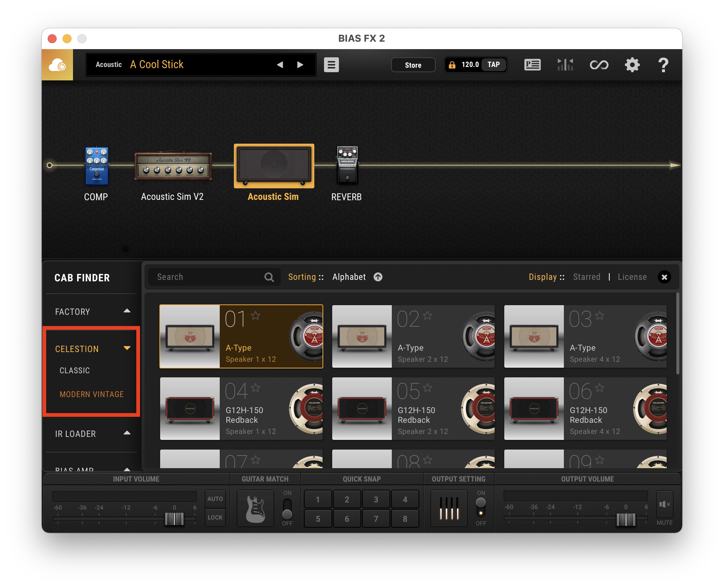The image size is (724, 588).
Task: Open Acoustic preset bank selector
Action: coord(109,65)
